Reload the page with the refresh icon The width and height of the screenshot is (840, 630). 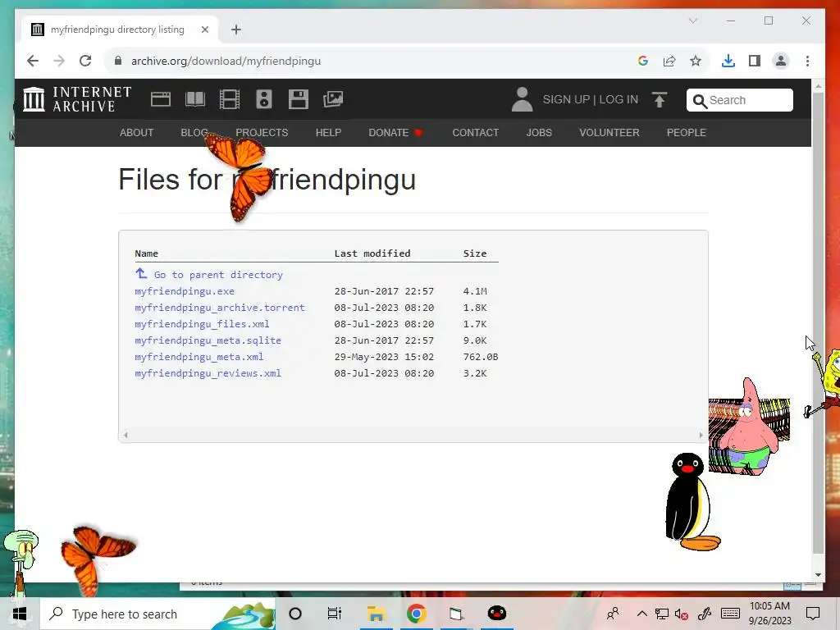pos(85,61)
